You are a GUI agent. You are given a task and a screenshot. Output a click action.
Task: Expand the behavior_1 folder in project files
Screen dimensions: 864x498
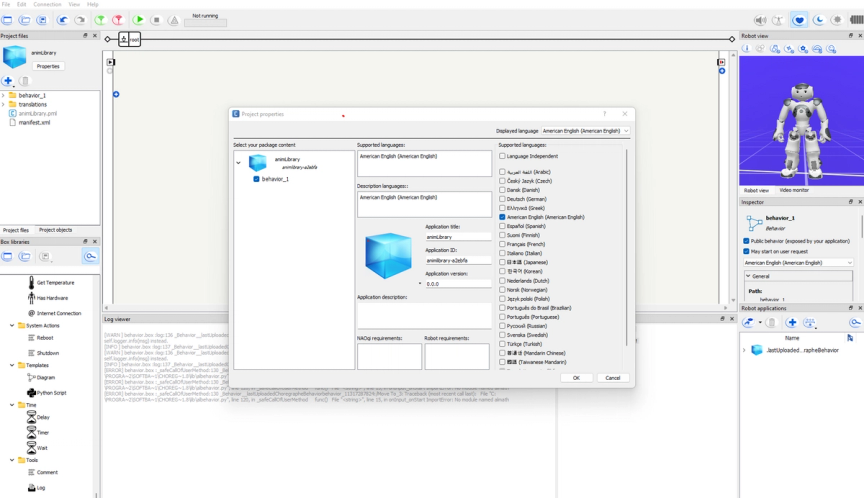tap(3, 95)
